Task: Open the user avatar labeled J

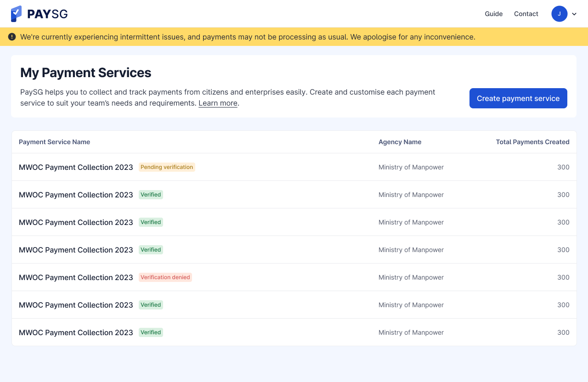Action: 559,14
